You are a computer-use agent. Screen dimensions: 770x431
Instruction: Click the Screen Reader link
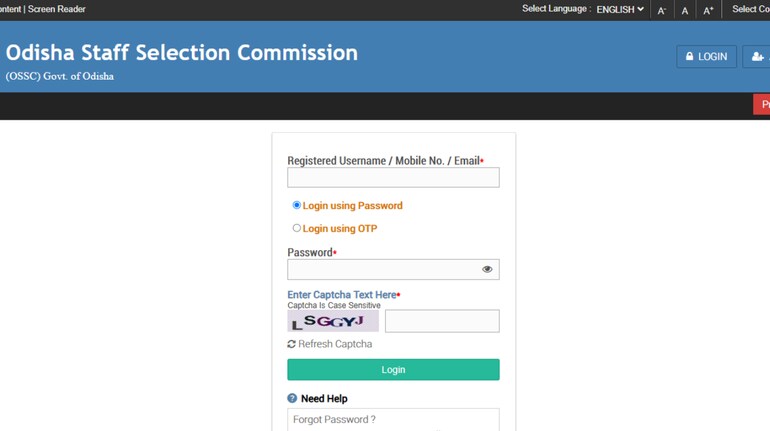click(x=57, y=9)
